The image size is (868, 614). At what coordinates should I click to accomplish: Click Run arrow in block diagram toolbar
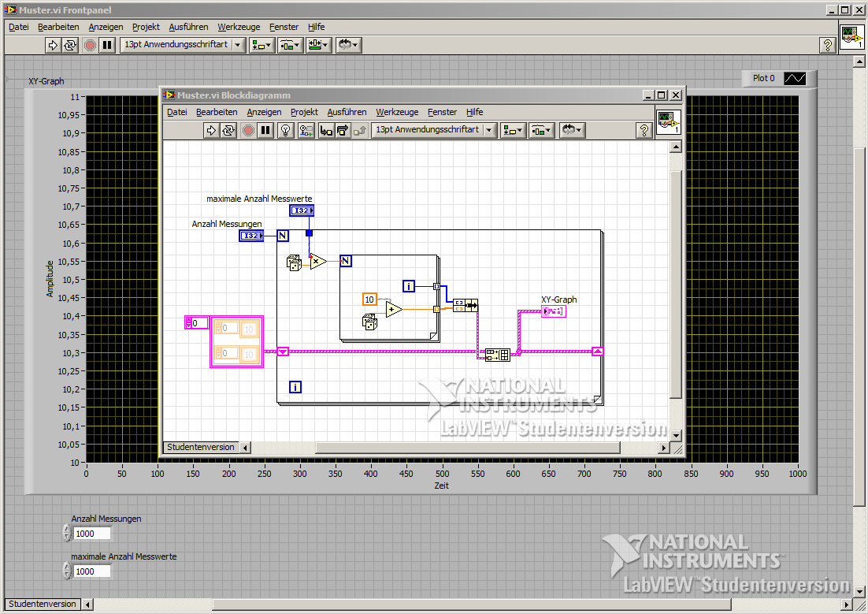tap(211, 130)
